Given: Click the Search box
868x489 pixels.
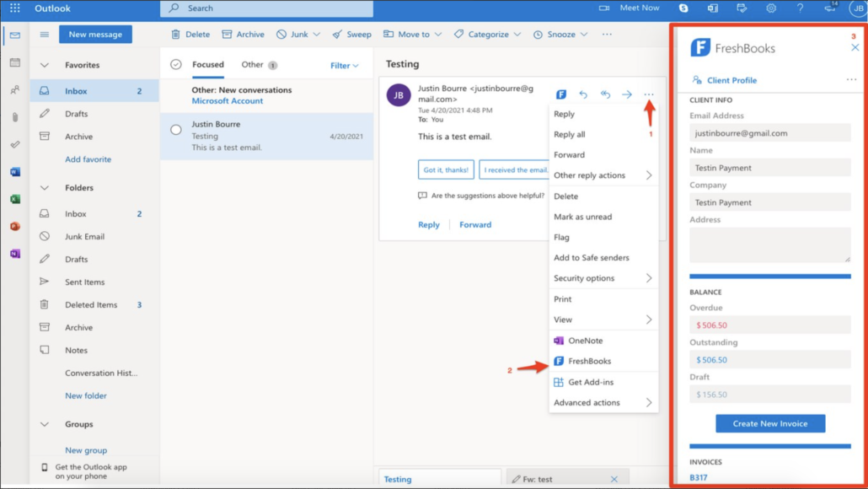Looking at the screenshot, I should click(266, 8).
